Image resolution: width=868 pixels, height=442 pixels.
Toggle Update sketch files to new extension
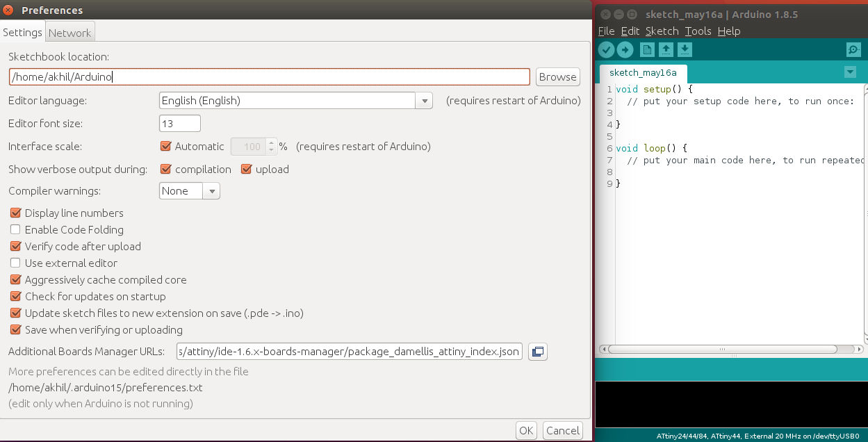coord(15,313)
